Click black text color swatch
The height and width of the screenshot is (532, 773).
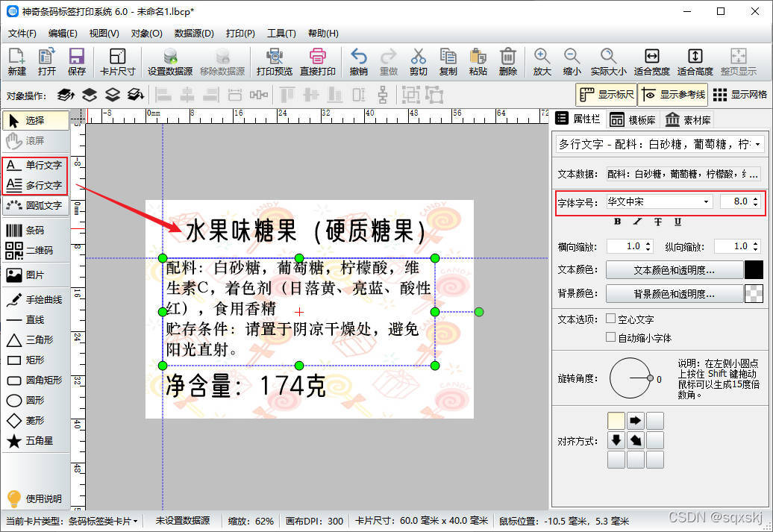coord(754,270)
